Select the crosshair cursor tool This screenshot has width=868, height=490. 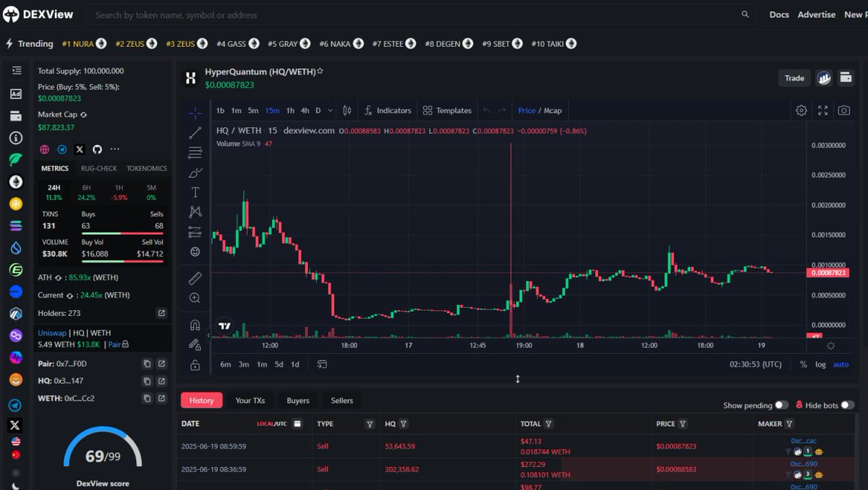[x=195, y=113]
